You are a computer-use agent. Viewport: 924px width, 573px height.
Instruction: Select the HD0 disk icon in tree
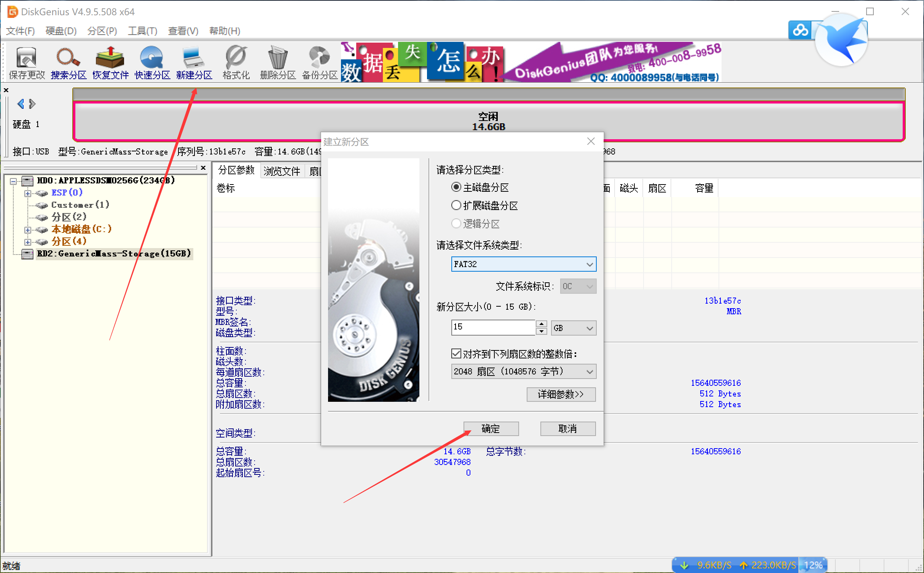point(27,180)
